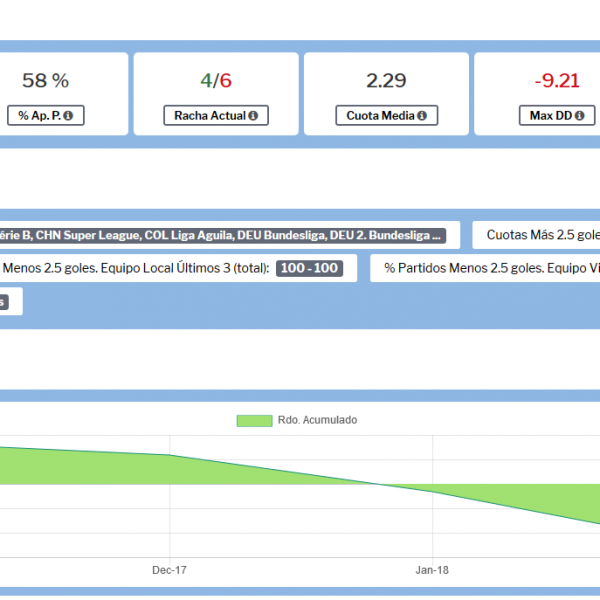Click the Dec-17 axis label on chart
This screenshot has width=600, height=600.
pos(170,569)
